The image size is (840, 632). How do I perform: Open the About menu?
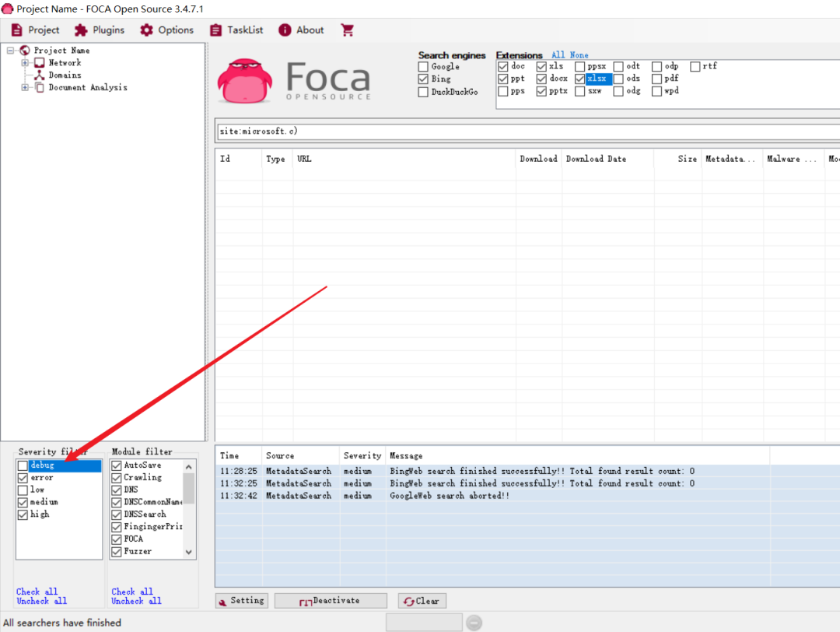(x=301, y=30)
